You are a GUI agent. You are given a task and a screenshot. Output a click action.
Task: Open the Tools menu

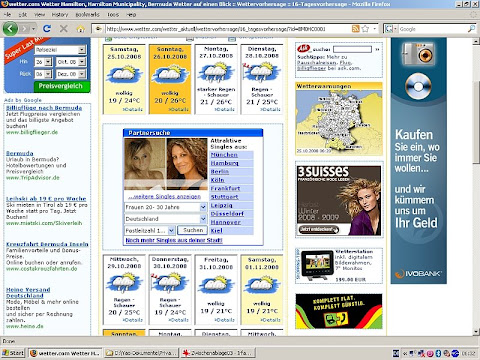point(113,15)
